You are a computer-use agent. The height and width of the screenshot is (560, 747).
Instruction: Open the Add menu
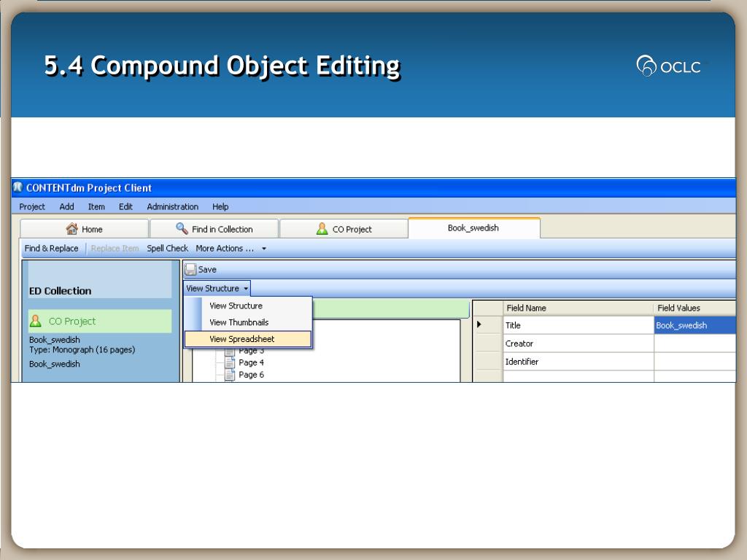pyautogui.click(x=66, y=206)
